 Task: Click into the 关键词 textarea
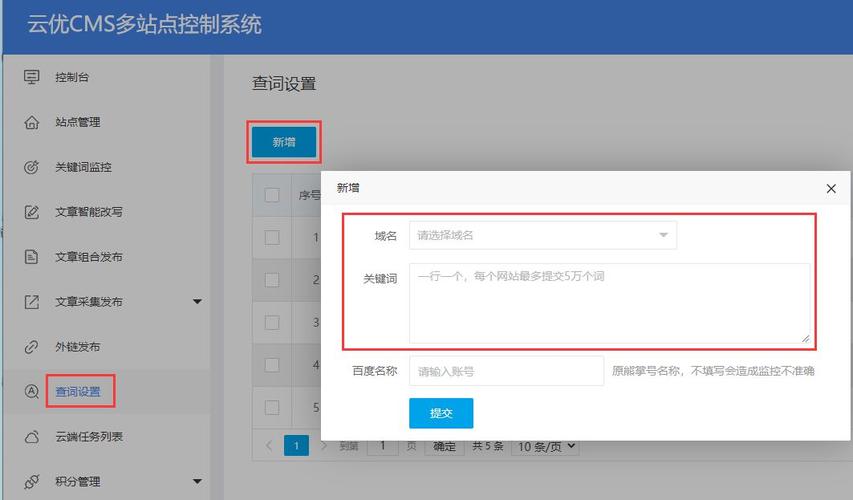609,304
